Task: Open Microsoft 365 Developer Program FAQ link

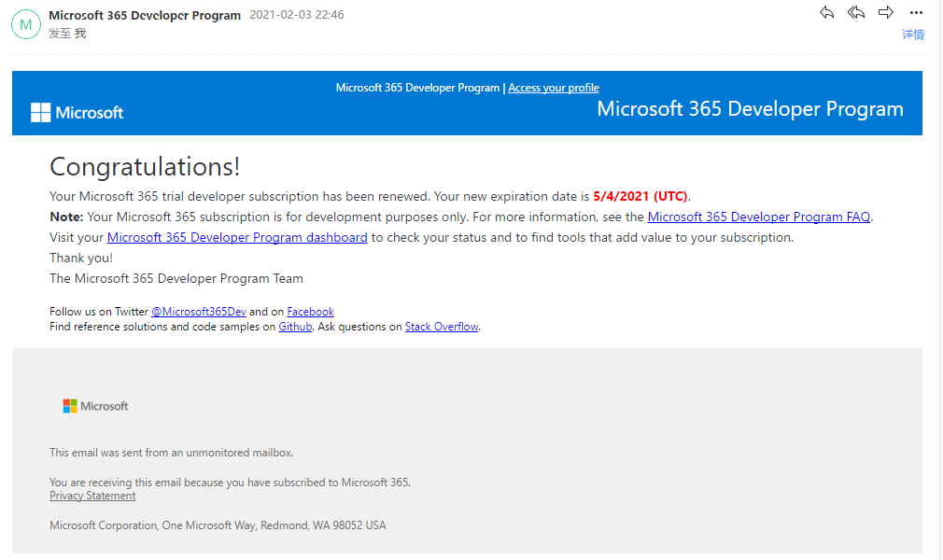Action: coord(758,217)
